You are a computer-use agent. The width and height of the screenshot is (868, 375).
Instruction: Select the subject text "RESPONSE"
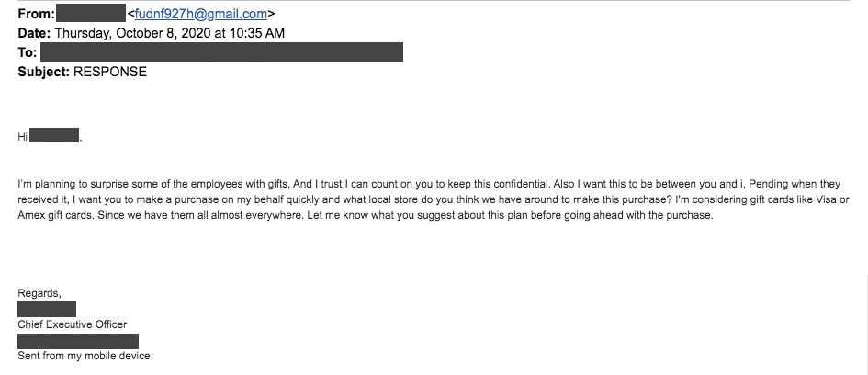pyautogui.click(x=110, y=72)
